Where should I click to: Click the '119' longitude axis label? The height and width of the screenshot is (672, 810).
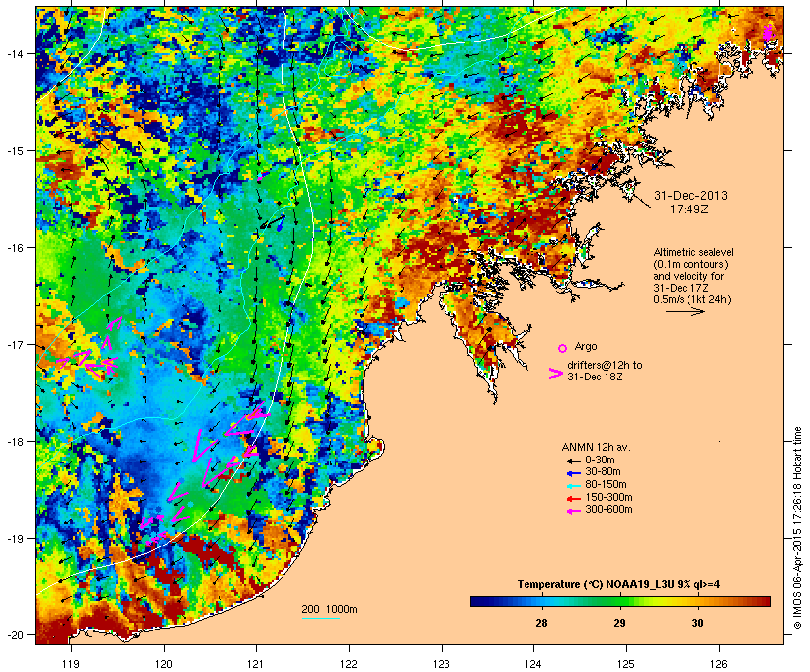tap(71, 664)
